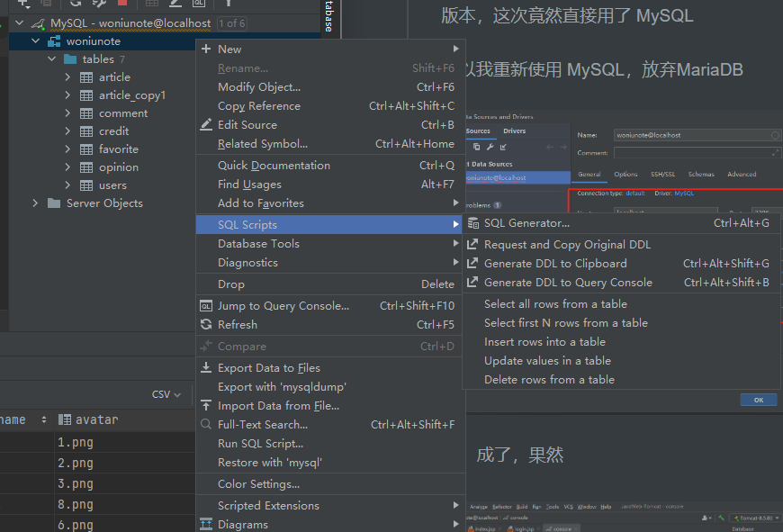Image resolution: width=783 pixels, height=532 pixels.
Task: Choose Drop from the context menu
Action: [329, 284]
